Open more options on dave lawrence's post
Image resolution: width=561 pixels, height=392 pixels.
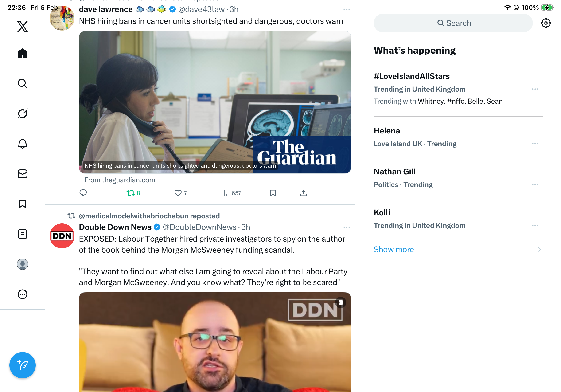click(x=347, y=10)
